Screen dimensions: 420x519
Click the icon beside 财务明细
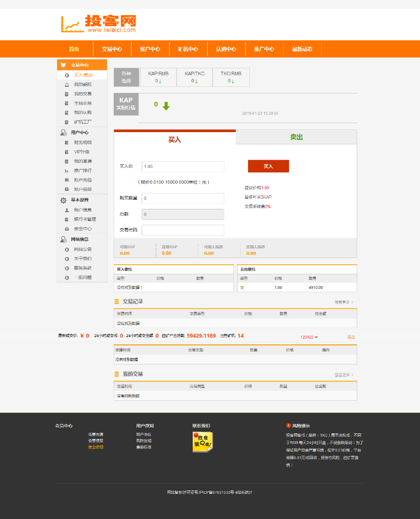67,143
